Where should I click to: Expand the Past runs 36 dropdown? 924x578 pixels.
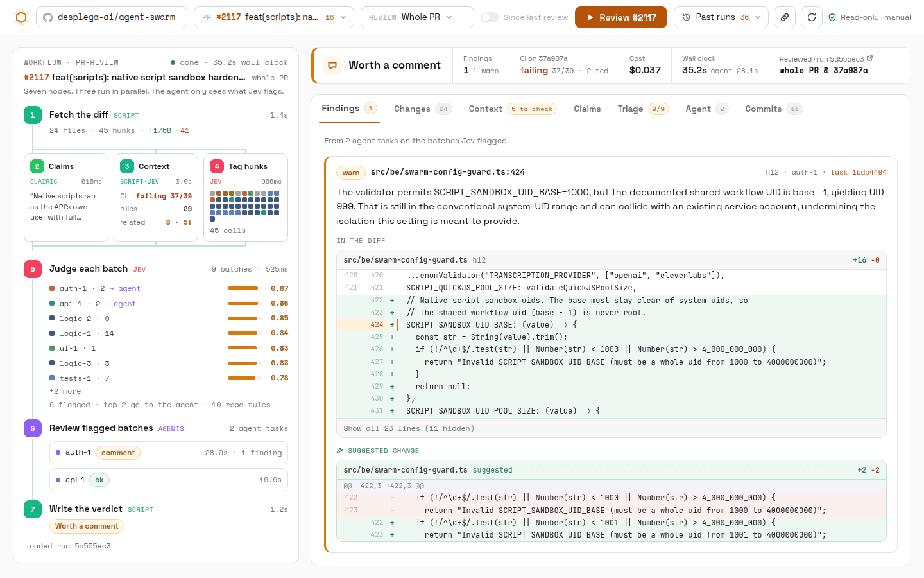click(x=721, y=17)
